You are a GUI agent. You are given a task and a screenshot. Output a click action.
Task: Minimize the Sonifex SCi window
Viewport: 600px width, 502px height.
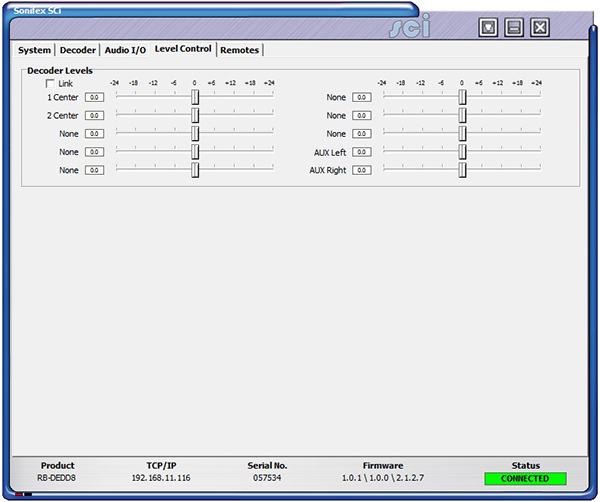[514, 27]
